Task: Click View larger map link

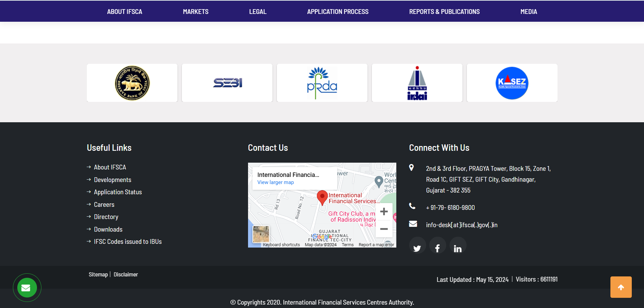Action: tap(276, 182)
